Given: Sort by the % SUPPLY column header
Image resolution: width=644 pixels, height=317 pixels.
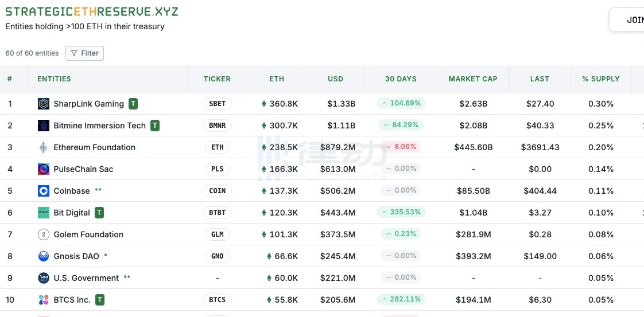Looking at the screenshot, I should point(601,79).
